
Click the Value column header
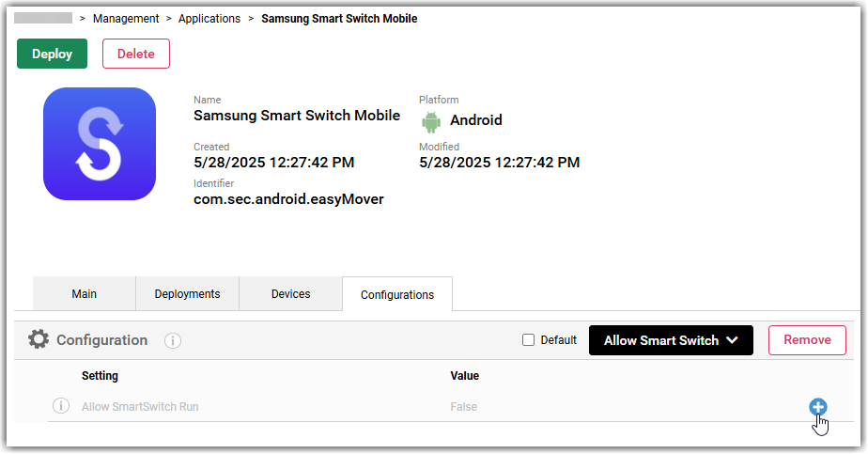tap(464, 375)
